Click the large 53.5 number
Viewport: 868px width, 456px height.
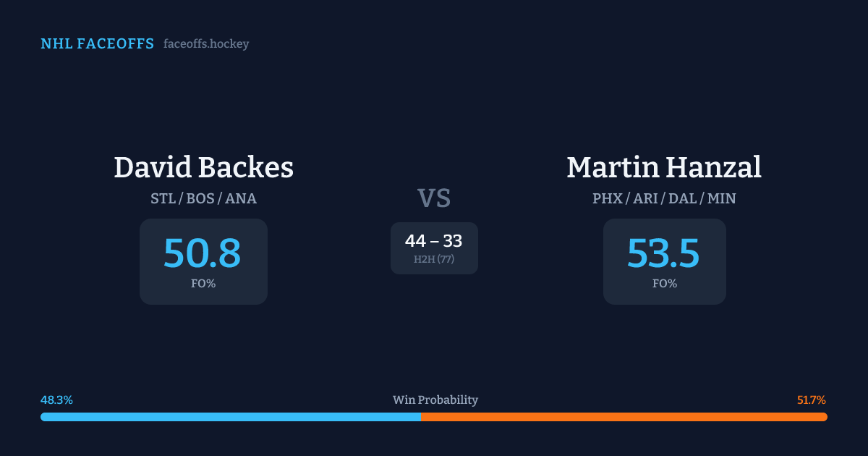click(663, 253)
